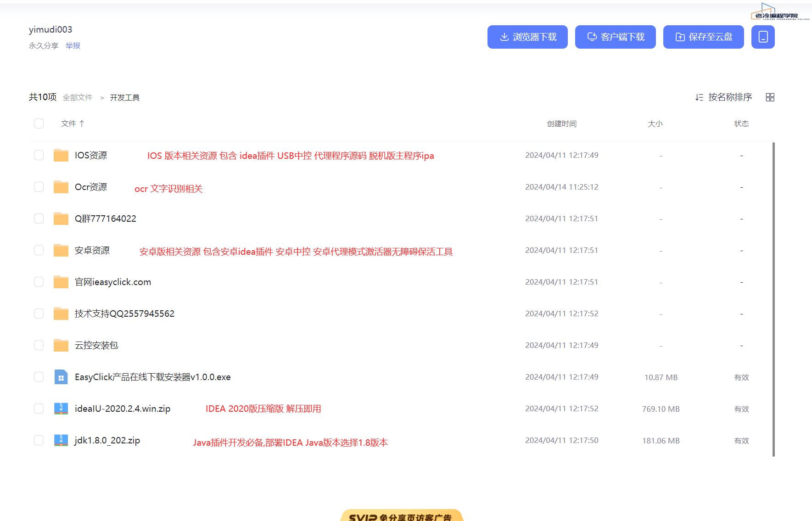Open the 安卓资源 folder name
This screenshot has width=812, height=521.
pos(92,250)
